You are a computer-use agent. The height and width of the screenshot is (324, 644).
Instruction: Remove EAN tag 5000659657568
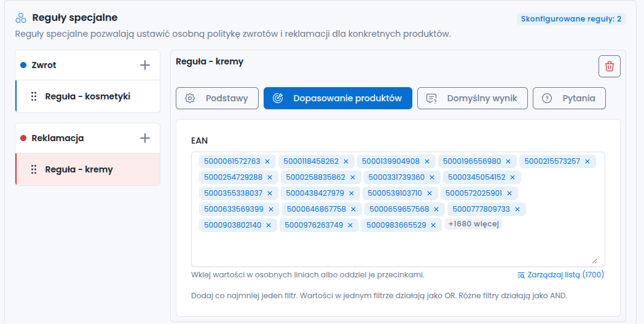(x=436, y=209)
